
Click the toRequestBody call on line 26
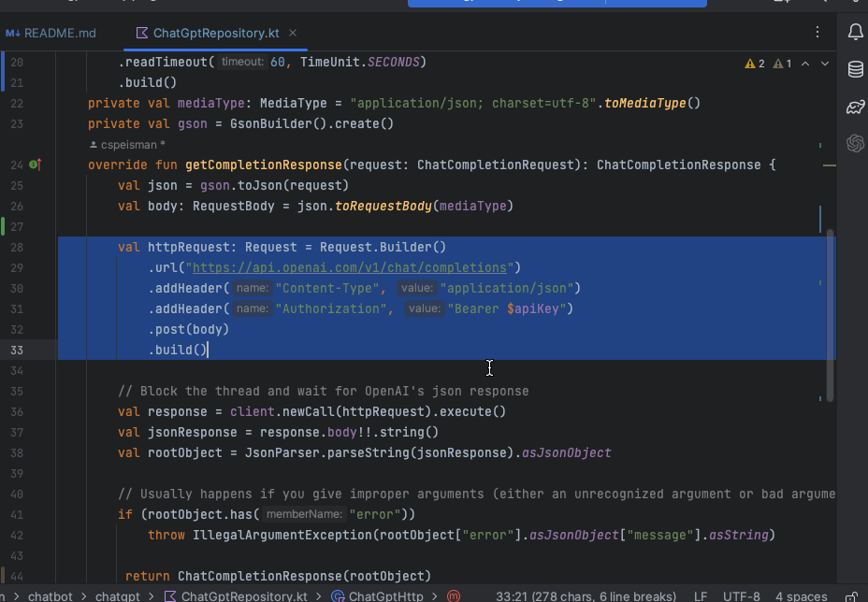[x=383, y=207]
